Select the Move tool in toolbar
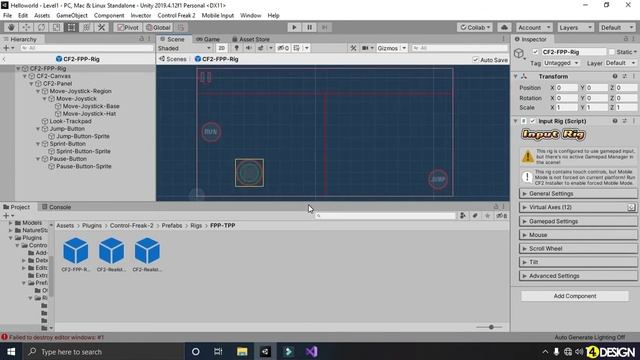This screenshot has width=640, height=360. coord(26,27)
